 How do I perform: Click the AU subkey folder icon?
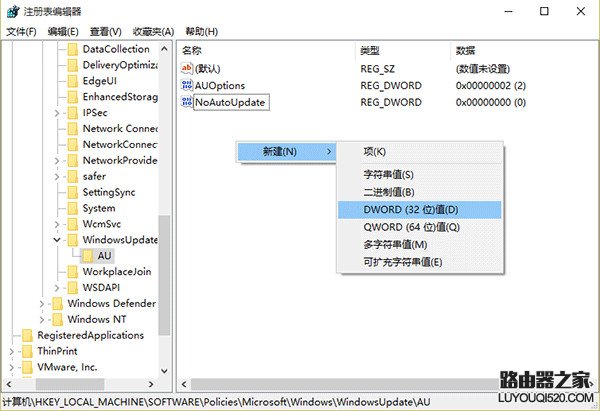[88, 256]
